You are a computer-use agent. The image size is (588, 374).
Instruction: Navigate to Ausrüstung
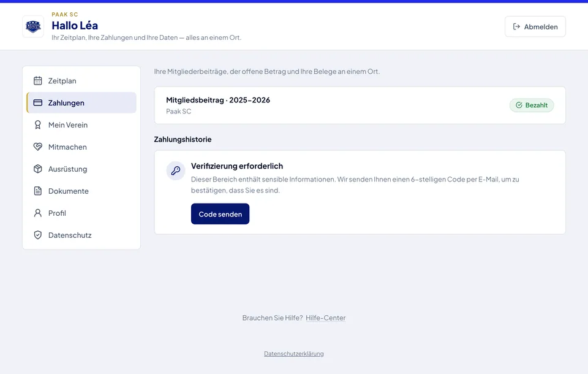click(x=81, y=169)
